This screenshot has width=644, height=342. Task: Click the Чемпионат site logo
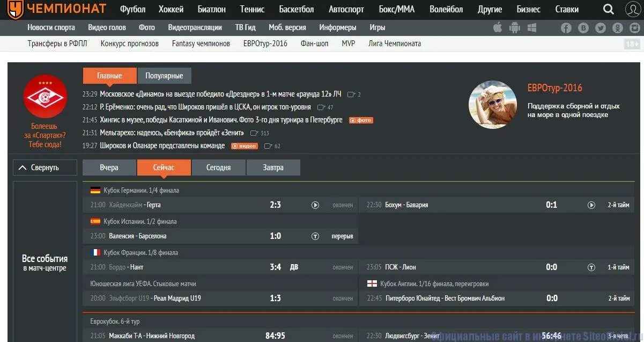pos(56,9)
